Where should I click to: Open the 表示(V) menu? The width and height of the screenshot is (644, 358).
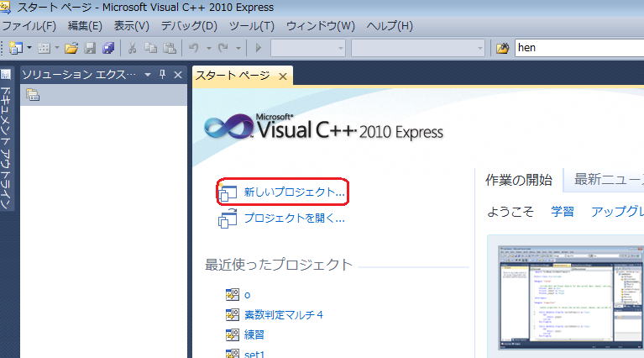point(132,26)
